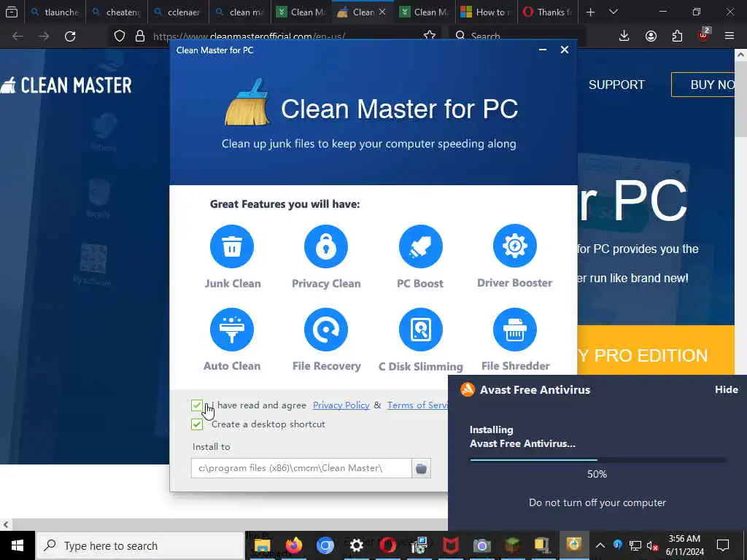Image resolution: width=747 pixels, height=560 pixels.
Task: Click the browse folder icon beside install path
Action: 421,468
